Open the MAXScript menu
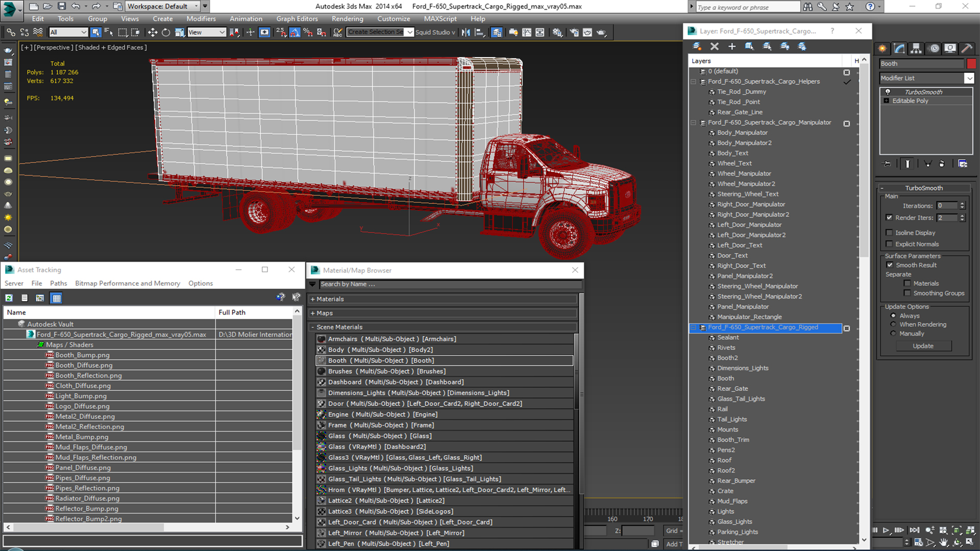The height and width of the screenshot is (551, 980). pos(440,19)
